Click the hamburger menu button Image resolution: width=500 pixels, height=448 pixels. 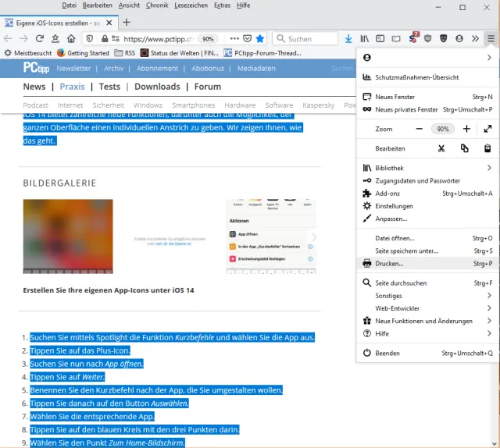491,38
